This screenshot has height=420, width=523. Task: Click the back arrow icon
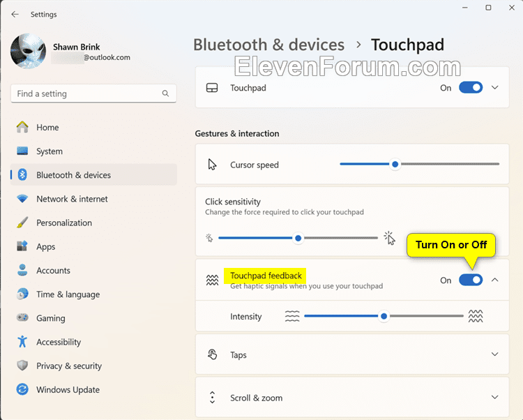click(x=15, y=15)
